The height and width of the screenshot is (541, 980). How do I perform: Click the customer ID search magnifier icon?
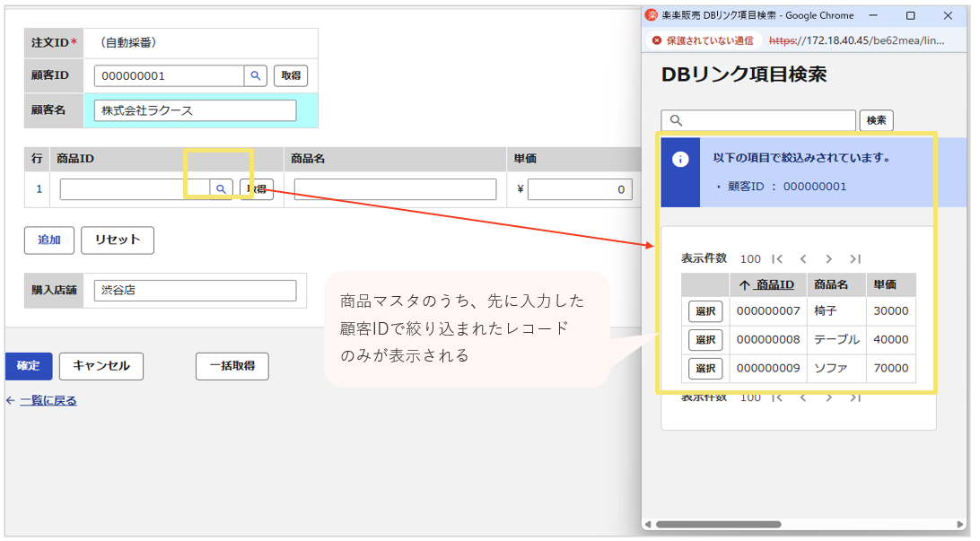(256, 76)
